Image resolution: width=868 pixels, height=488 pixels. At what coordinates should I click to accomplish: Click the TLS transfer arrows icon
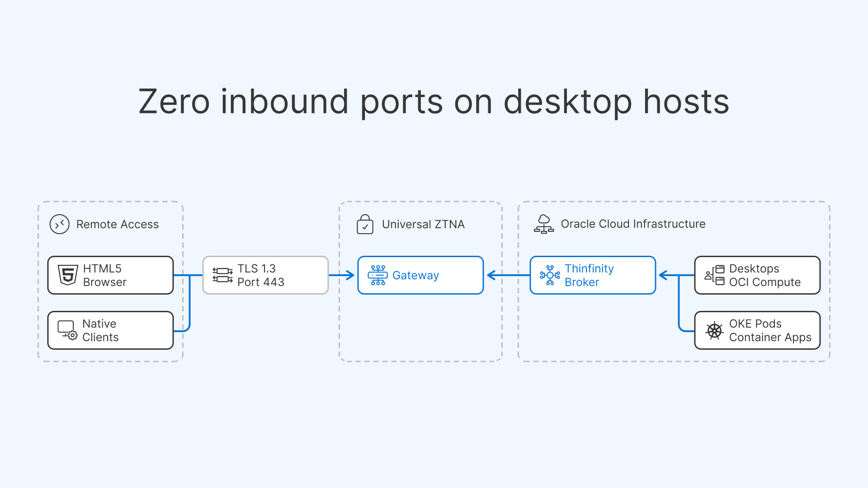(223, 275)
